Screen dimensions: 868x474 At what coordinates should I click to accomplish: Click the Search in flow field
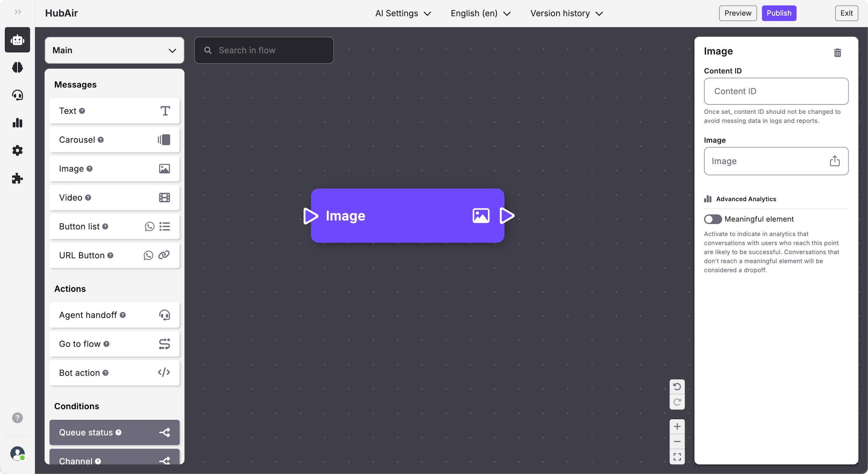pos(264,50)
